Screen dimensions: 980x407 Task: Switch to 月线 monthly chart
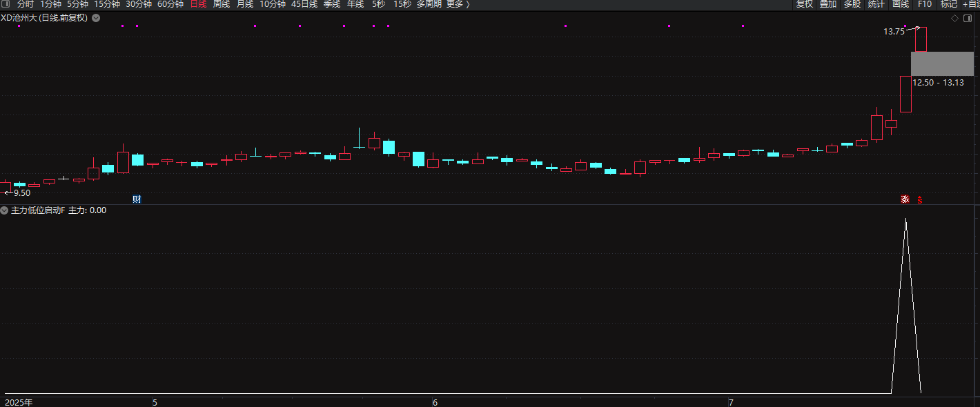click(245, 4)
